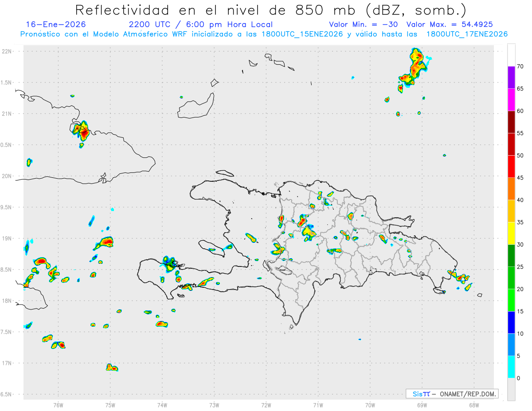
Task: Click the longitude axis label "75W"
Action: coord(110,404)
